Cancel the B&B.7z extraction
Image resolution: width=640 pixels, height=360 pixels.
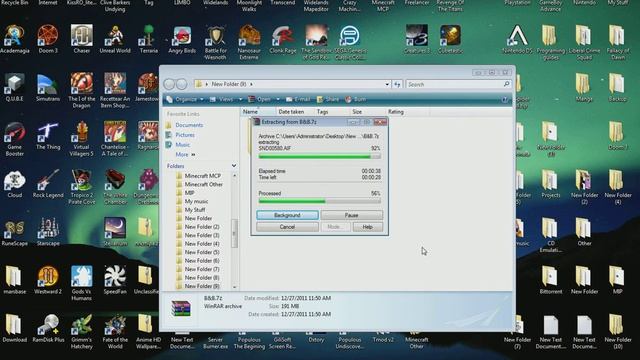pyautogui.click(x=287, y=227)
